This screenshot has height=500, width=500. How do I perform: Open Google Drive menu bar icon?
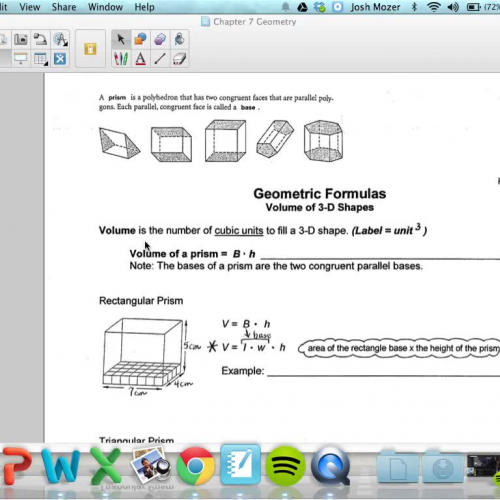coord(302,7)
